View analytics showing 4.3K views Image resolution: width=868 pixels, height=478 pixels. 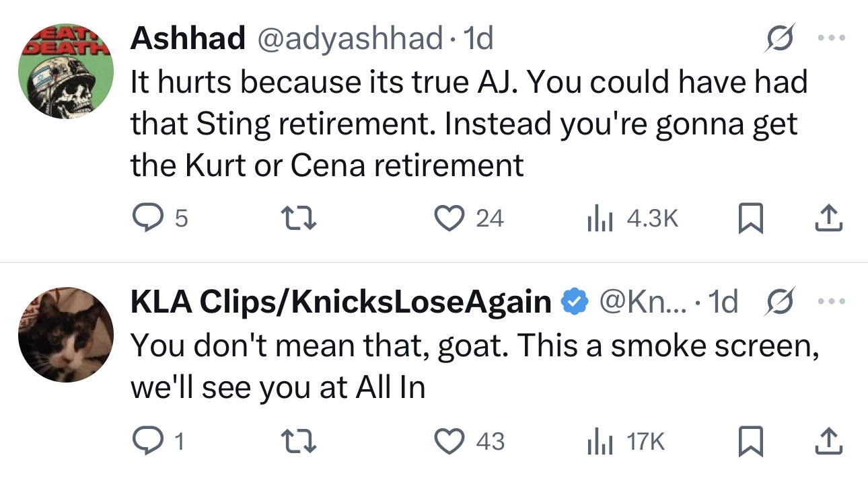pos(633,218)
